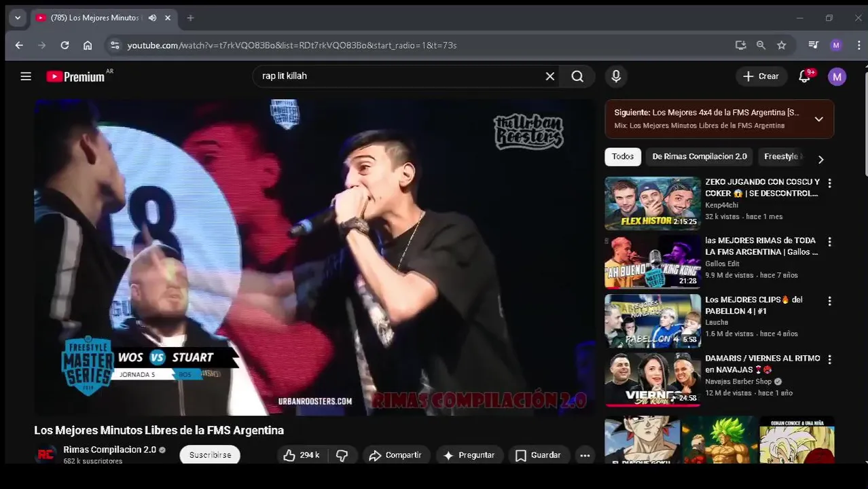Show more filter chips with arrow
This screenshot has height=489, width=868.
(x=820, y=159)
